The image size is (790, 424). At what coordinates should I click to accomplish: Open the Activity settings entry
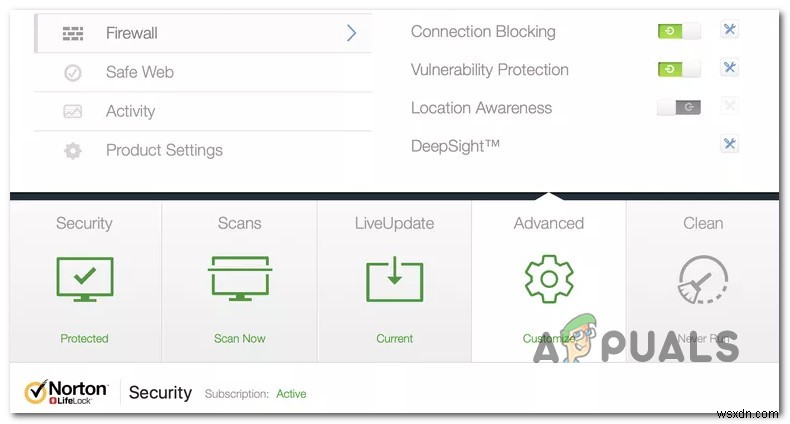tap(130, 111)
